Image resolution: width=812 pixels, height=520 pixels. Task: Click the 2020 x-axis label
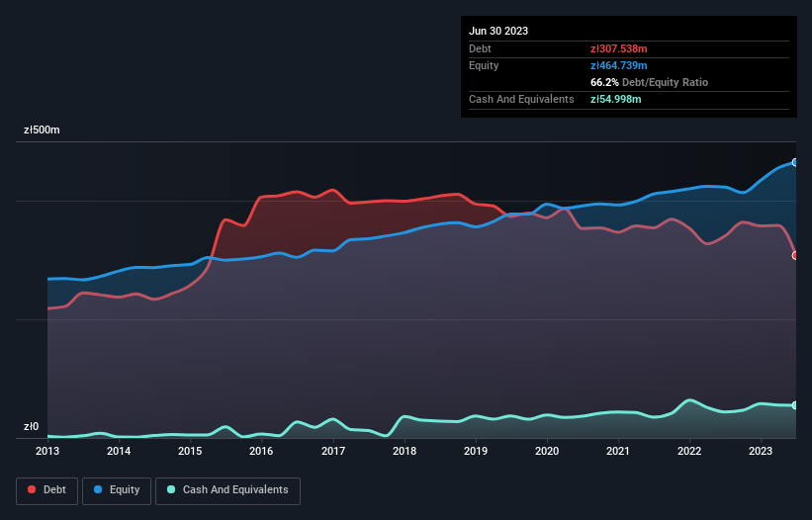point(547,451)
